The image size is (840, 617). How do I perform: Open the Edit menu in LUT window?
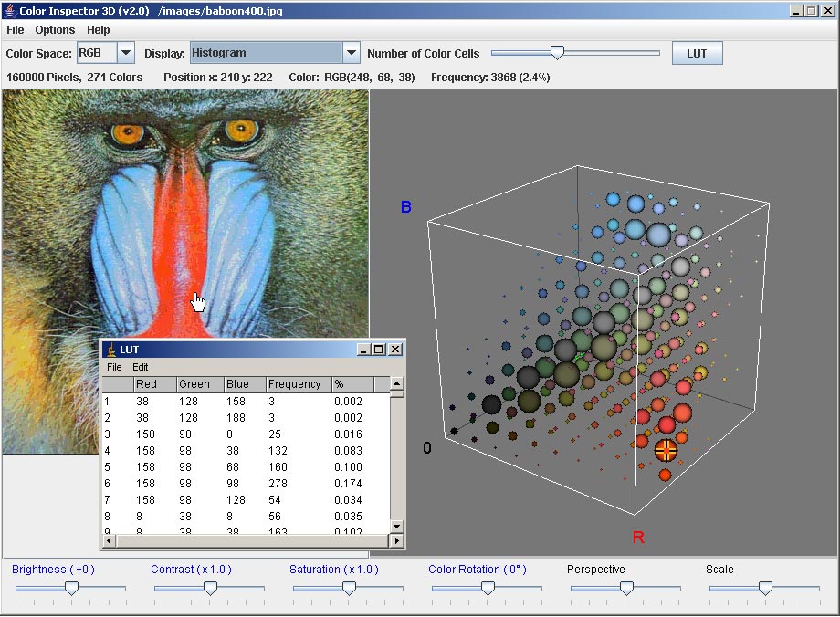point(141,367)
